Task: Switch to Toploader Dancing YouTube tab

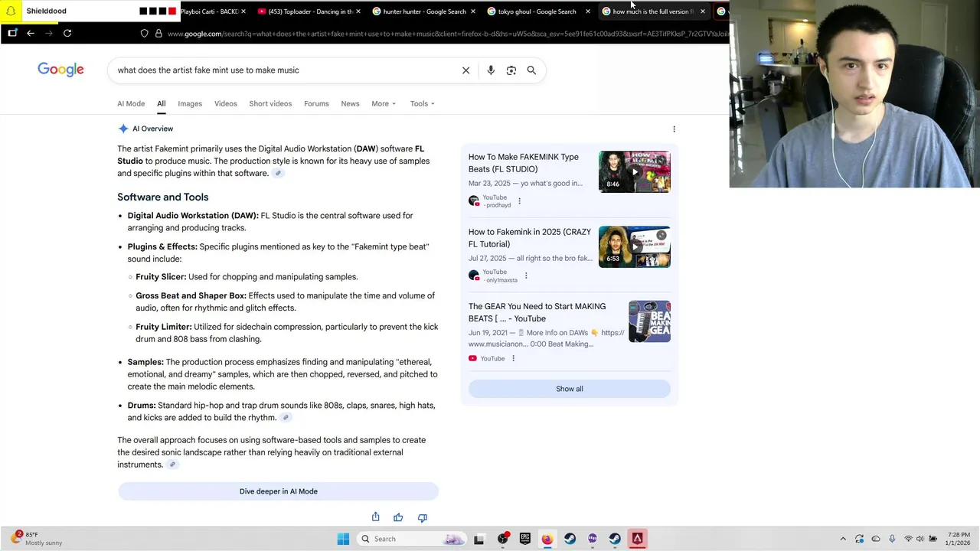Action: (310, 11)
